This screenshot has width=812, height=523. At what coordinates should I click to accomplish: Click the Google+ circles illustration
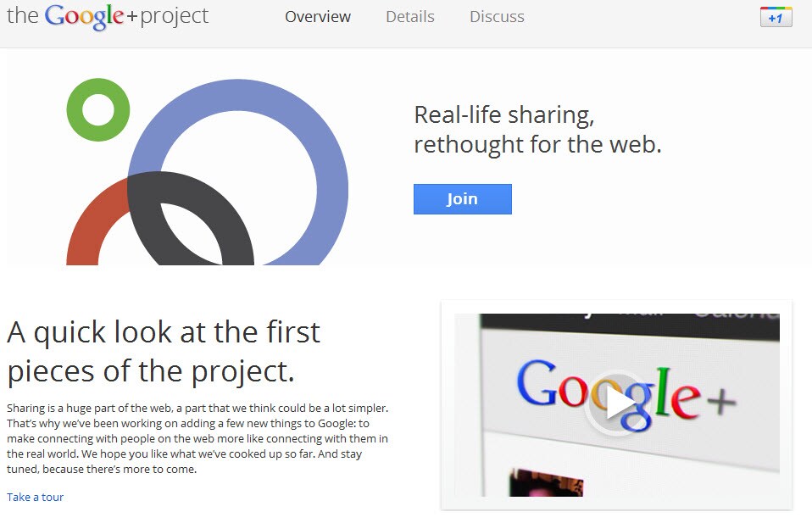207,171
